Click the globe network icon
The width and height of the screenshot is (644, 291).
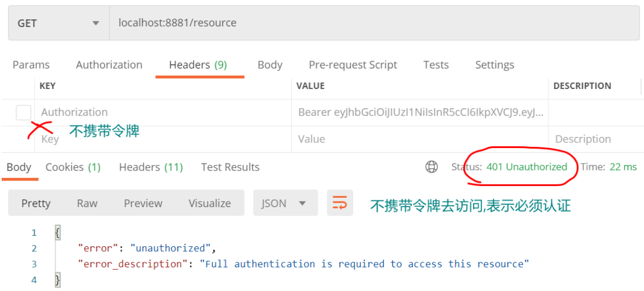pos(432,167)
